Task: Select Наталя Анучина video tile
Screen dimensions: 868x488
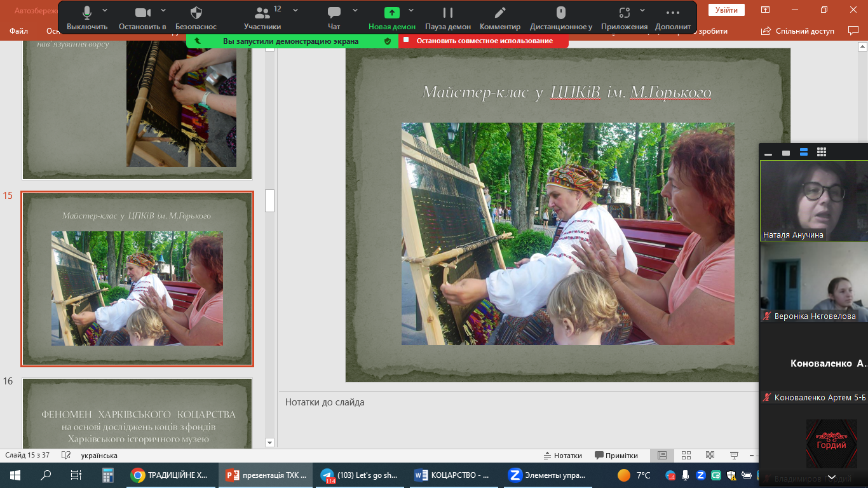Action: point(814,200)
